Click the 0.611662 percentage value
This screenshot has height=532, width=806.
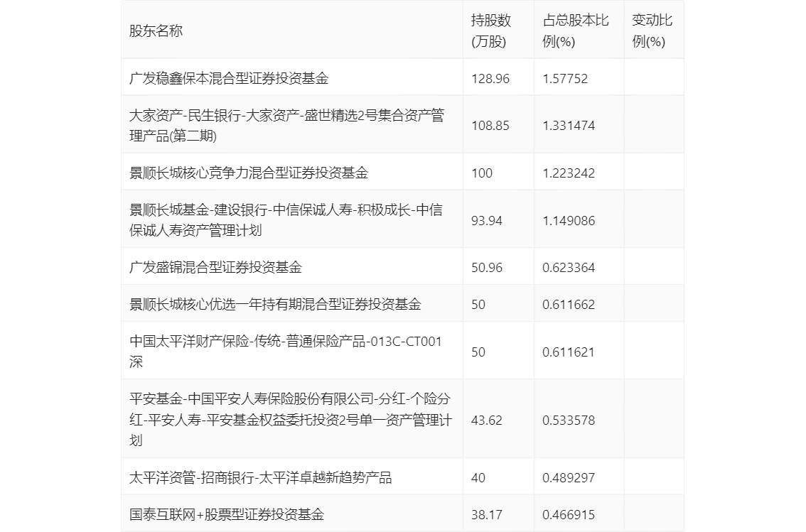coord(569,305)
